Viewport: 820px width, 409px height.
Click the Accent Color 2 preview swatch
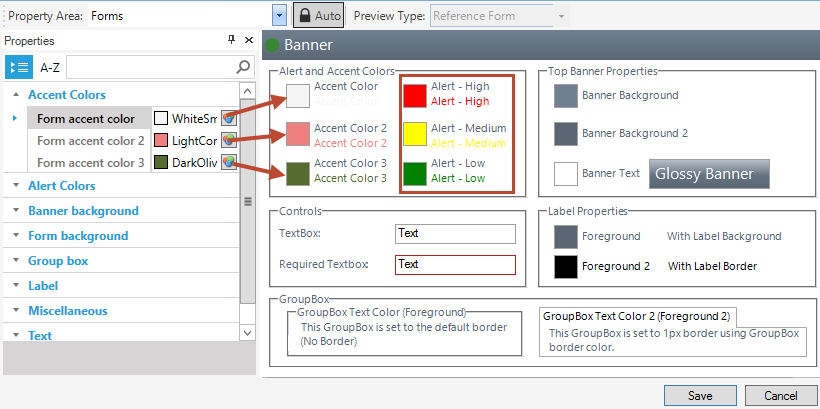pyautogui.click(x=298, y=134)
